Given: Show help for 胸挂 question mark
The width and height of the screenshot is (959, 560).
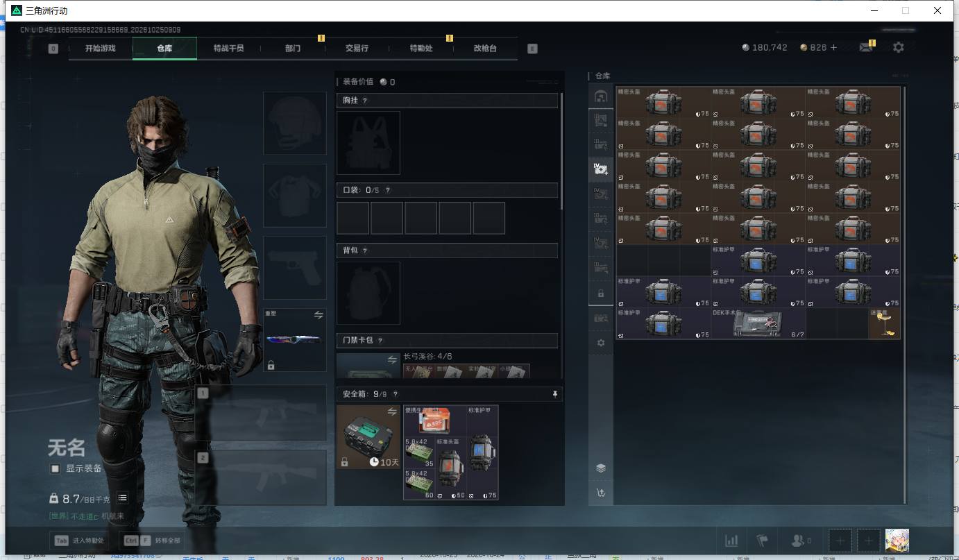Looking at the screenshot, I should pyautogui.click(x=365, y=101).
